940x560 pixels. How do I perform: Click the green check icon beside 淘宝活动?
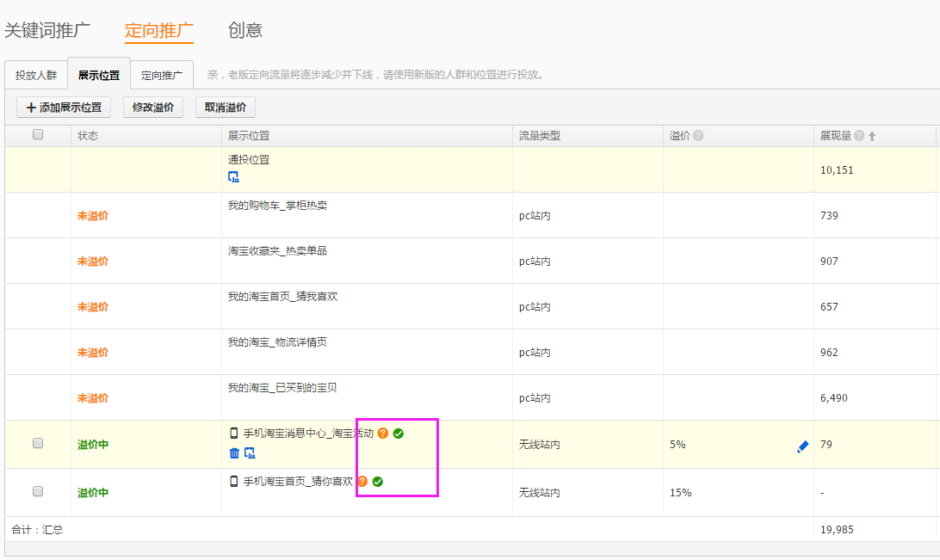pos(399,434)
